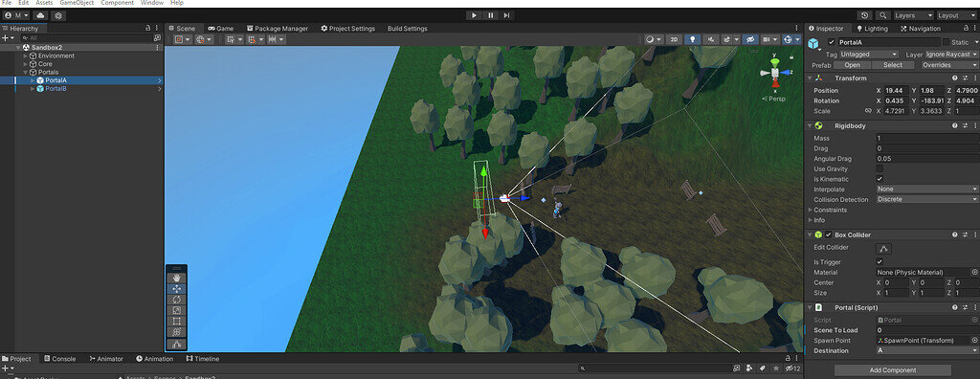
Task: Toggle scene lighting bulb button
Action: coord(692,39)
